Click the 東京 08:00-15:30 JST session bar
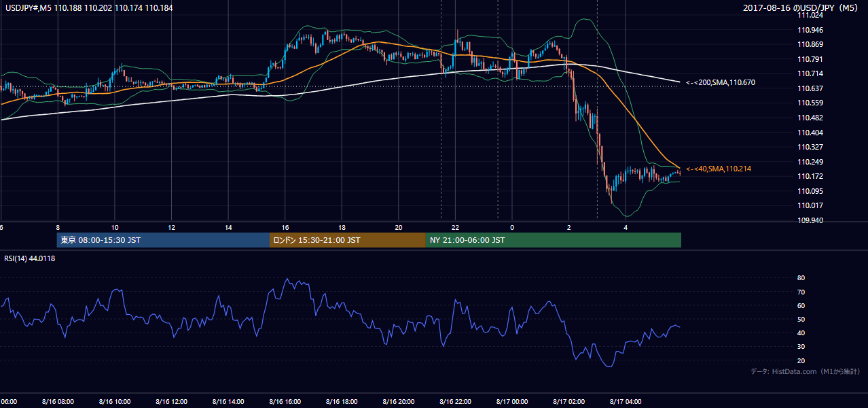This screenshot has height=408, width=868. click(x=163, y=240)
